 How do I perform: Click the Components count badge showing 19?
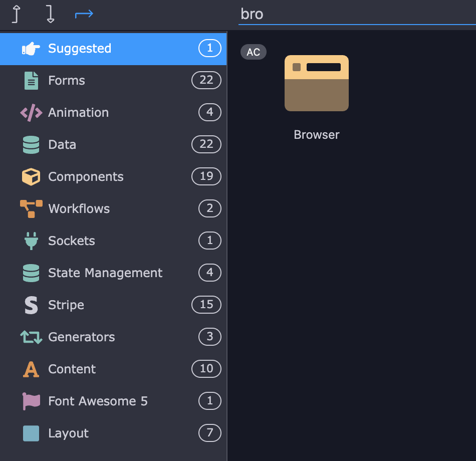click(206, 176)
